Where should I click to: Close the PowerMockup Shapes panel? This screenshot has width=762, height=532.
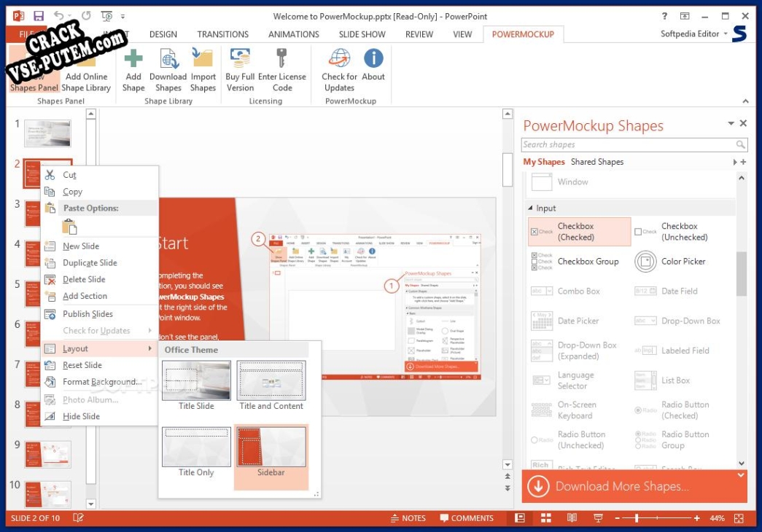(x=743, y=123)
